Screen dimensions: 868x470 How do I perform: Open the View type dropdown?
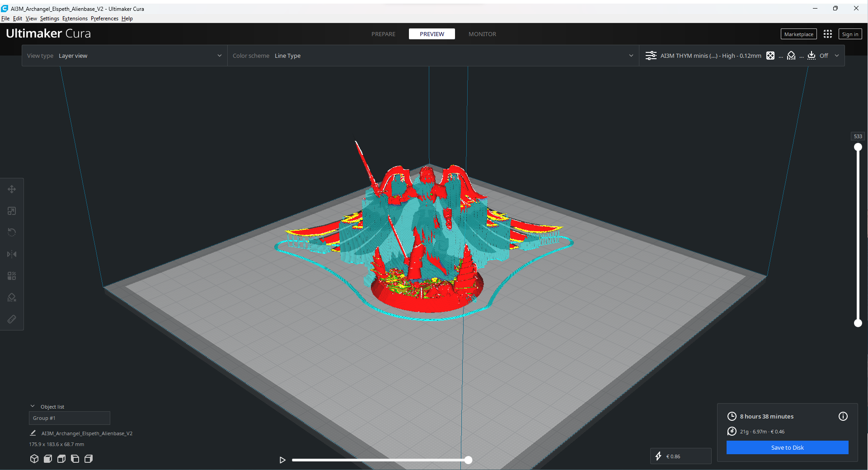(x=125, y=56)
